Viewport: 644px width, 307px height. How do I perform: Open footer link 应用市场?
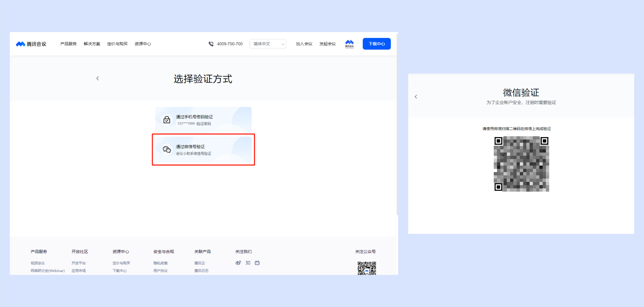pos(79,271)
